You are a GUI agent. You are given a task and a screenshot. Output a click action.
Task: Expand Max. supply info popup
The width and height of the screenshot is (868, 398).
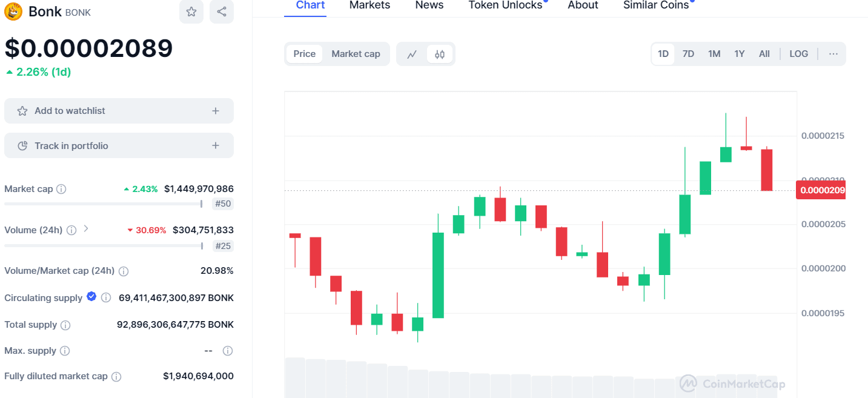65,351
